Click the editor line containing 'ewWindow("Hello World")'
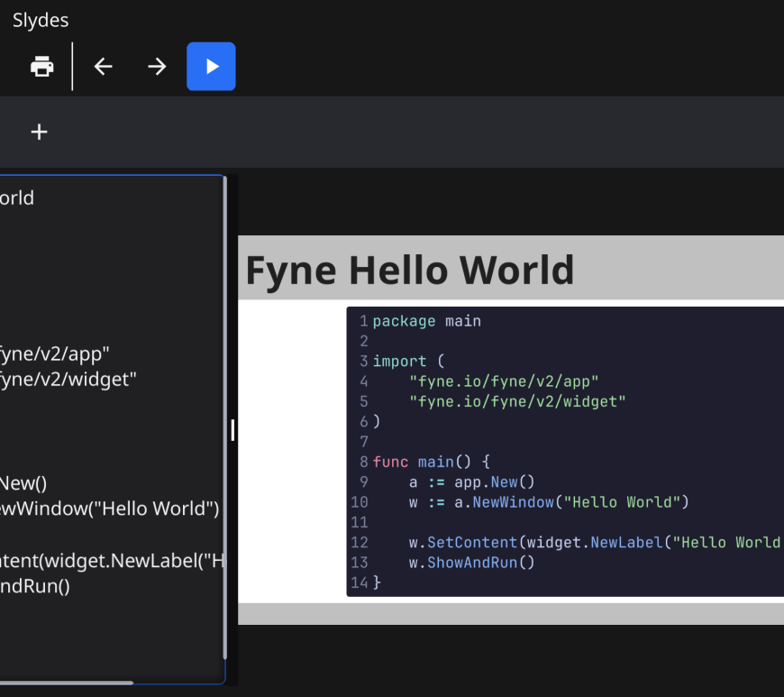 click(x=108, y=509)
